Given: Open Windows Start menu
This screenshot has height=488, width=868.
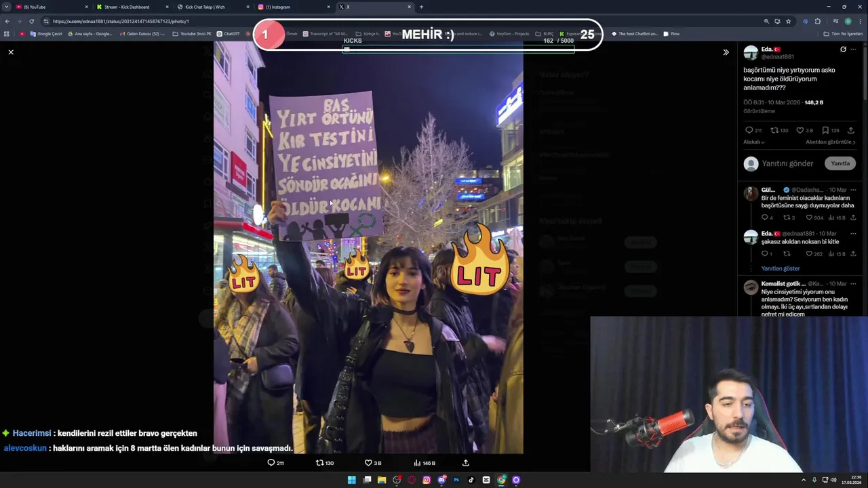Looking at the screenshot, I should 352,480.
